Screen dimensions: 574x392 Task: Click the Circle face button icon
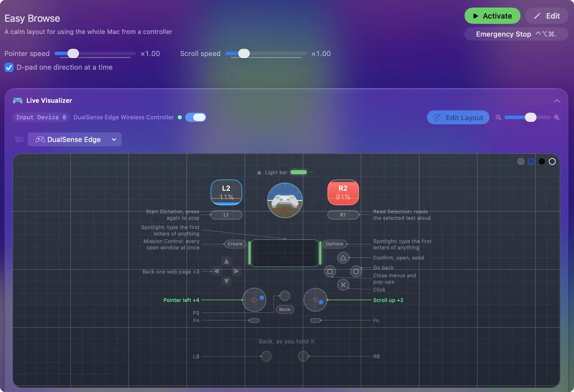tap(356, 271)
